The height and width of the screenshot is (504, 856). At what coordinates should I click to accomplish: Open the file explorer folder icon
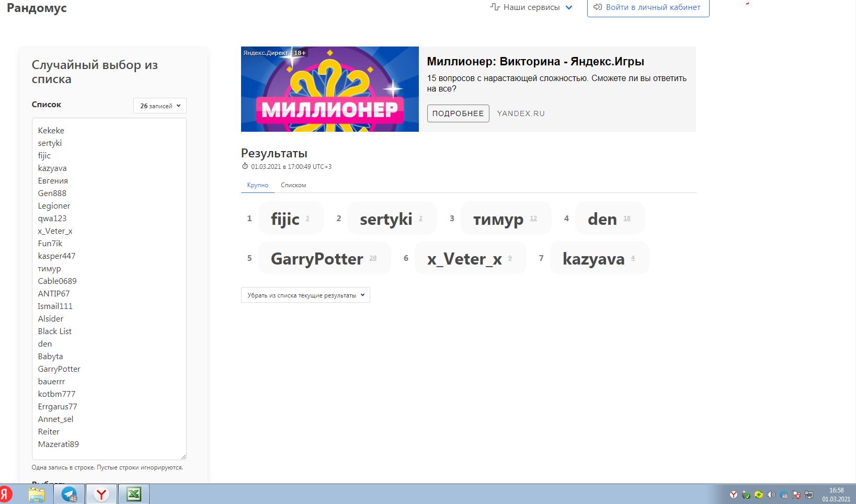(x=37, y=494)
